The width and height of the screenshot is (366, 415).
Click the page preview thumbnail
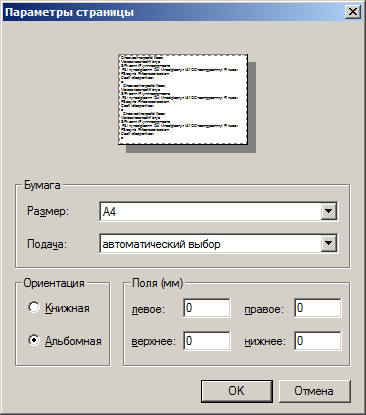183,99
